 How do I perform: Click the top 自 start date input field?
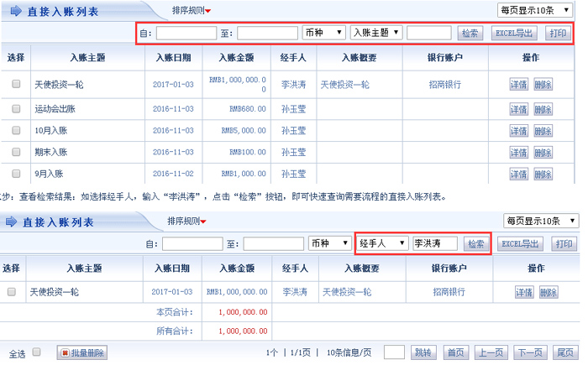pos(186,33)
